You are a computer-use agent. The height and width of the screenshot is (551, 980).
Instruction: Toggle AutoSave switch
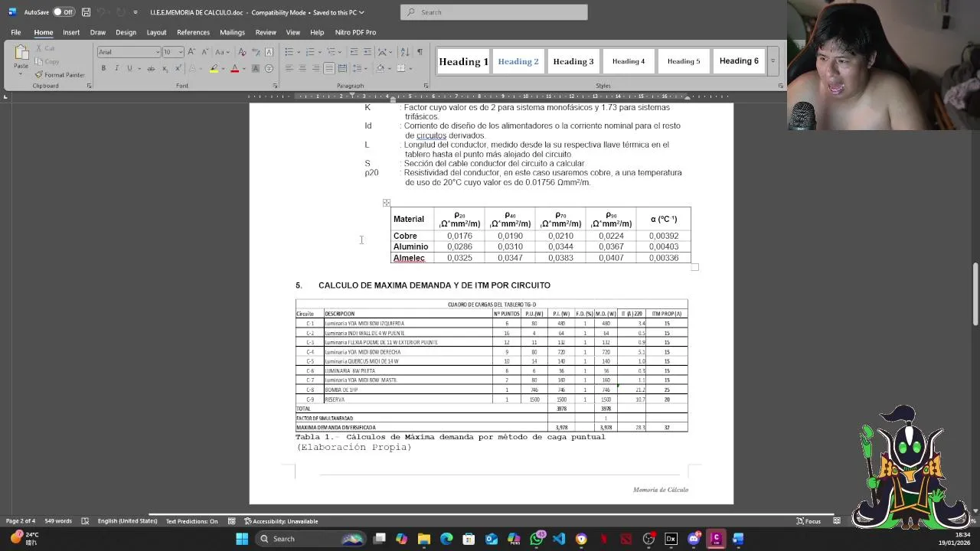pos(63,12)
